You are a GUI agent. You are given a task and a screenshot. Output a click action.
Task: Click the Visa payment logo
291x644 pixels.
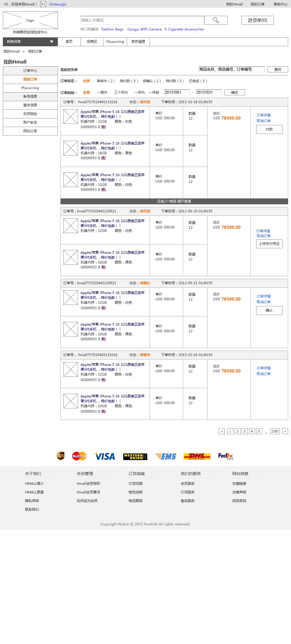[x=105, y=456]
